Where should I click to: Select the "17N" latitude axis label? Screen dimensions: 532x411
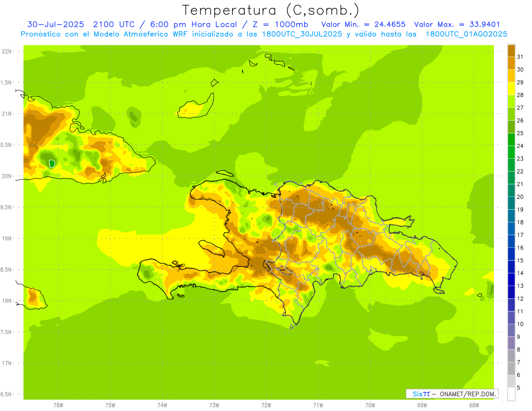[6, 363]
